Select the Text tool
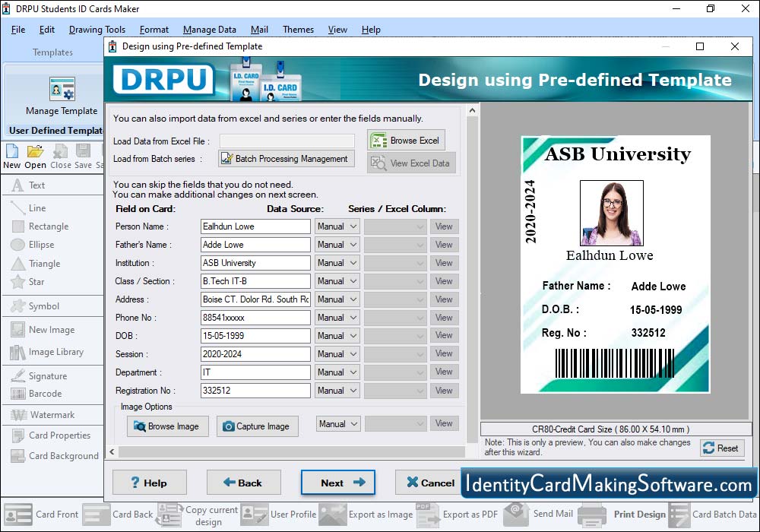The width and height of the screenshot is (760, 532). pos(27,185)
